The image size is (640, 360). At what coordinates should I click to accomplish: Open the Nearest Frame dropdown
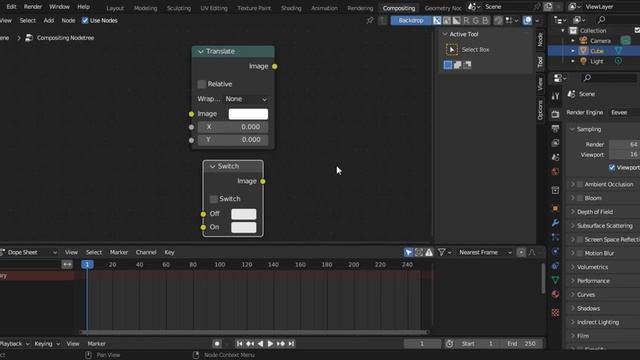coord(485,253)
